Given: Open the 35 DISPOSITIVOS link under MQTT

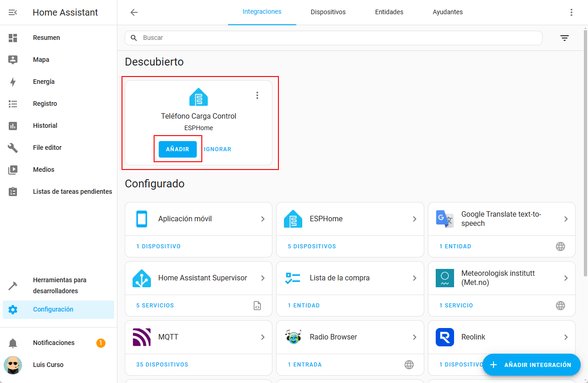Looking at the screenshot, I should pyautogui.click(x=162, y=365).
